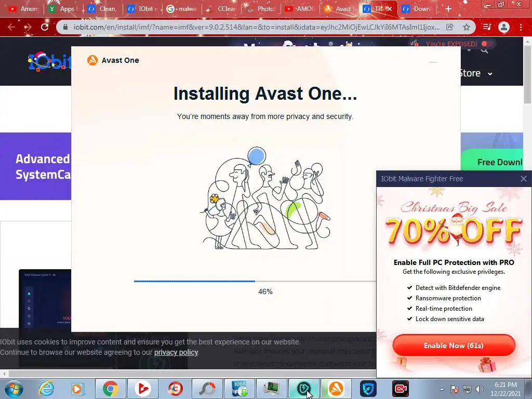Switch to the Google malwa search tab
Viewport: 532px width, 399px height.
[x=181, y=9]
